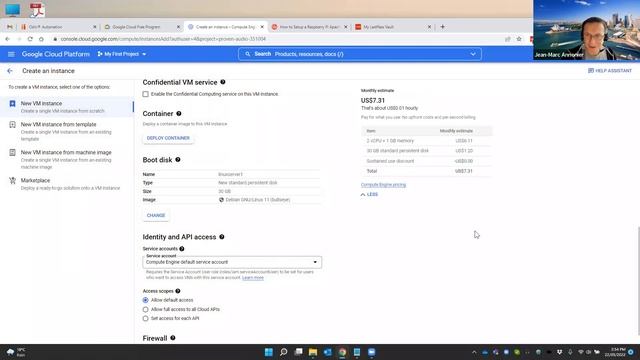This screenshot has width=640, height=360.
Task: Open the Service account dropdown
Action: point(232,262)
